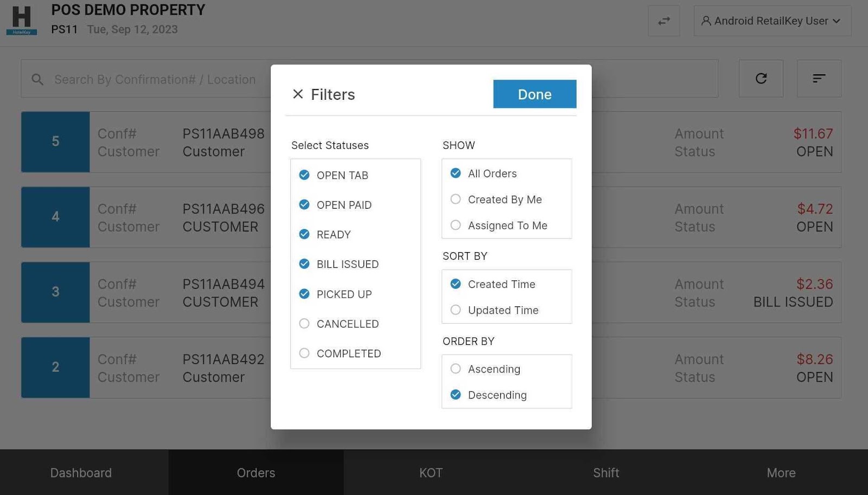Click the swap arrows icon in header

click(663, 21)
